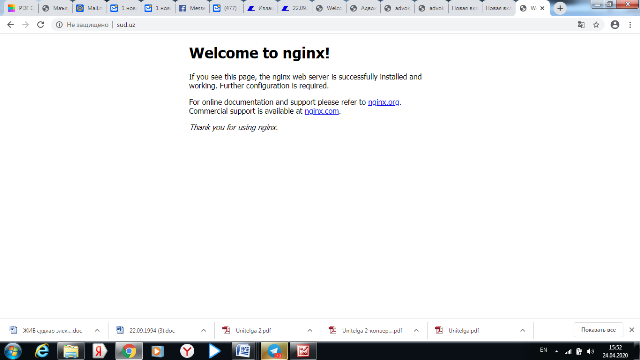Close the active Welcome to nginx tab
The width and height of the screenshot is (640, 360).
[x=542, y=8]
